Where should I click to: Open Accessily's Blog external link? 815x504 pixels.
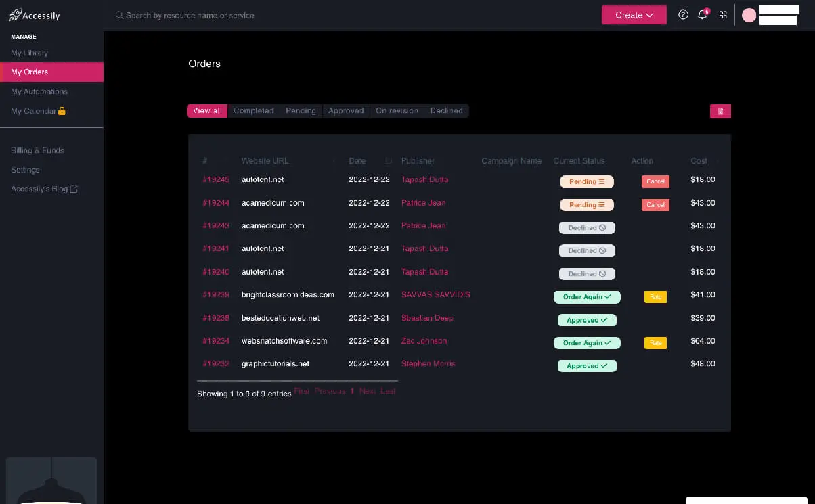click(45, 189)
